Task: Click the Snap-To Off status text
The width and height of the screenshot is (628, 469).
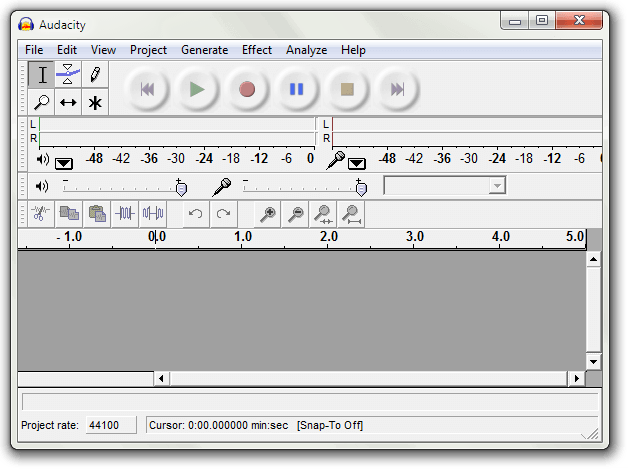Action: tap(330, 425)
